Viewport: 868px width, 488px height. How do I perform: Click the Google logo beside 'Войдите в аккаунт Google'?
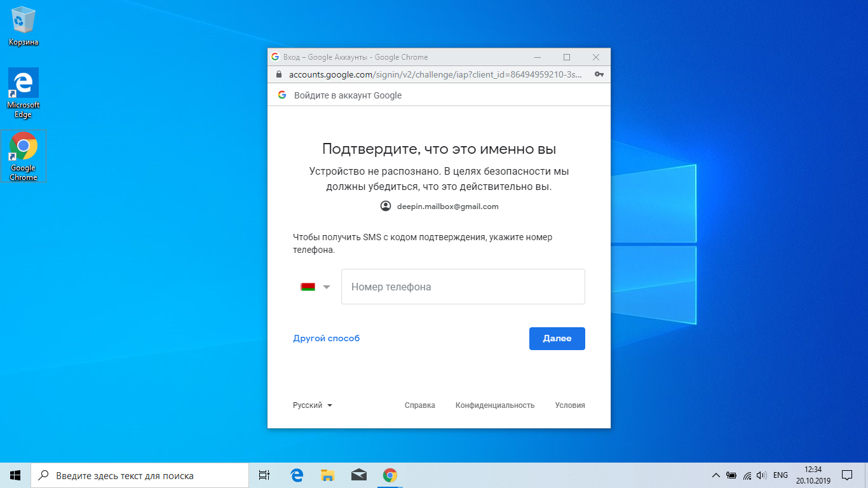click(x=282, y=95)
